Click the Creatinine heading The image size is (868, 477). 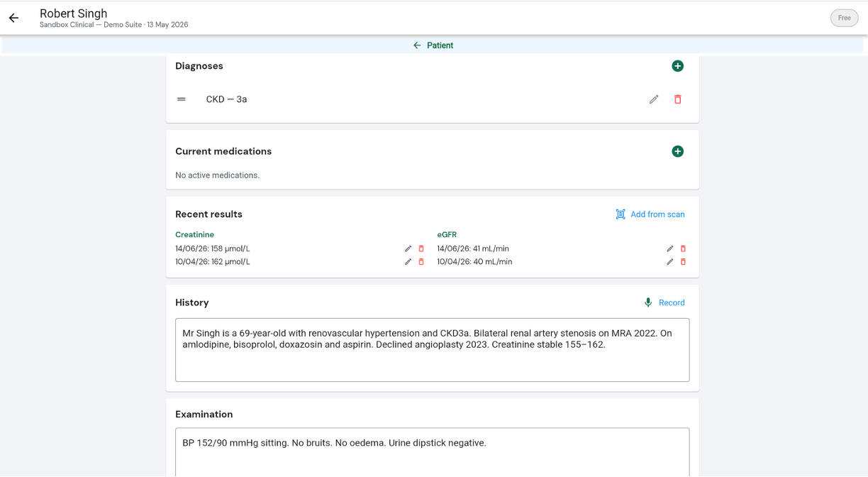coord(195,235)
